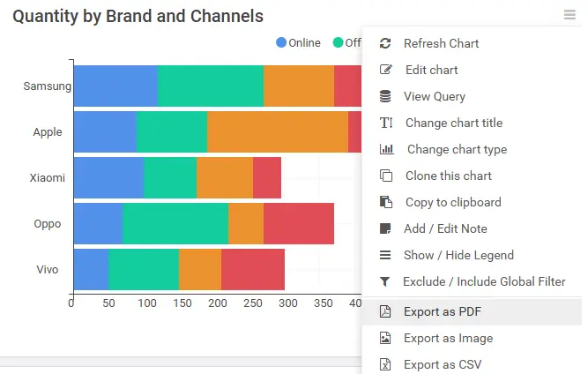588x374 pixels.
Task: Select Refresh Chart from the menu
Action: pos(472,43)
